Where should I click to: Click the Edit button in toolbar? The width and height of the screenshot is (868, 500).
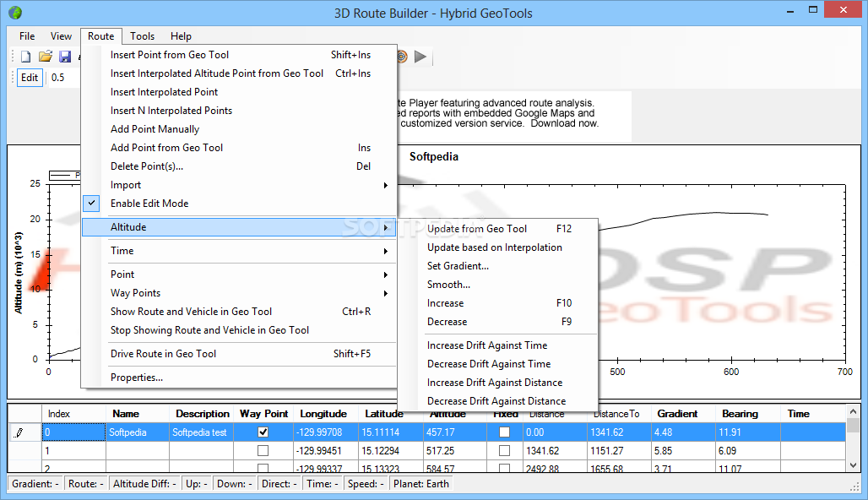30,78
